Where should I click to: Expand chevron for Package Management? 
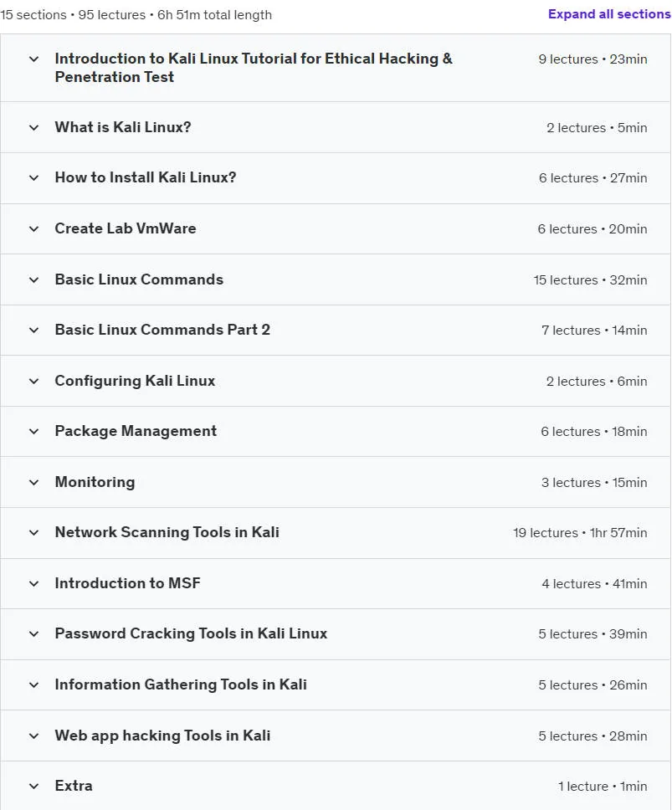pyautogui.click(x=33, y=431)
